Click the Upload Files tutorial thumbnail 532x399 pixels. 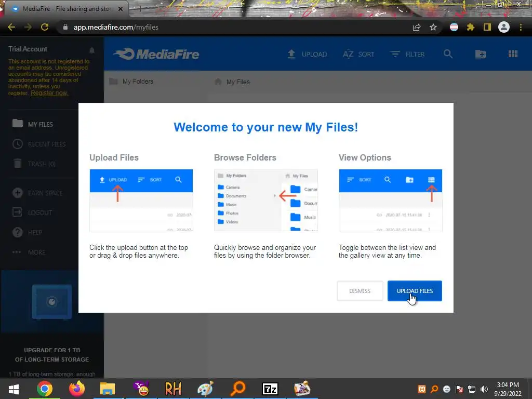tap(141, 200)
